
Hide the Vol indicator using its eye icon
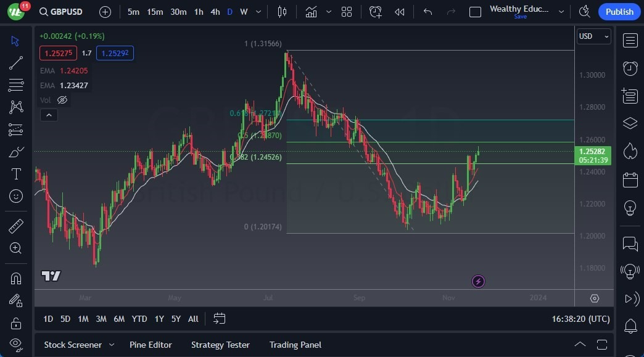pyautogui.click(x=62, y=100)
